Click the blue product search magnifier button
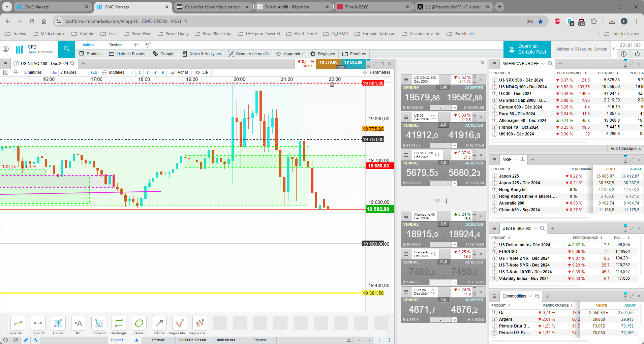This screenshot has width=644, height=344. (67, 49)
